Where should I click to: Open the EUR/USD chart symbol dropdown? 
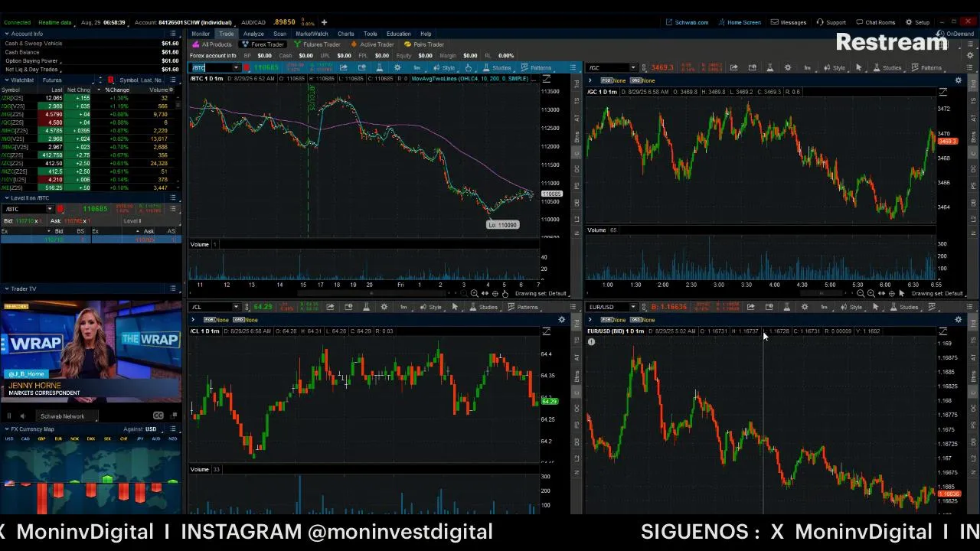coord(632,307)
